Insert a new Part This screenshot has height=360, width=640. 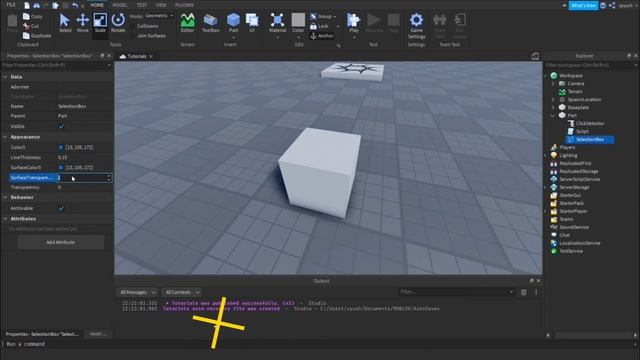(233, 23)
